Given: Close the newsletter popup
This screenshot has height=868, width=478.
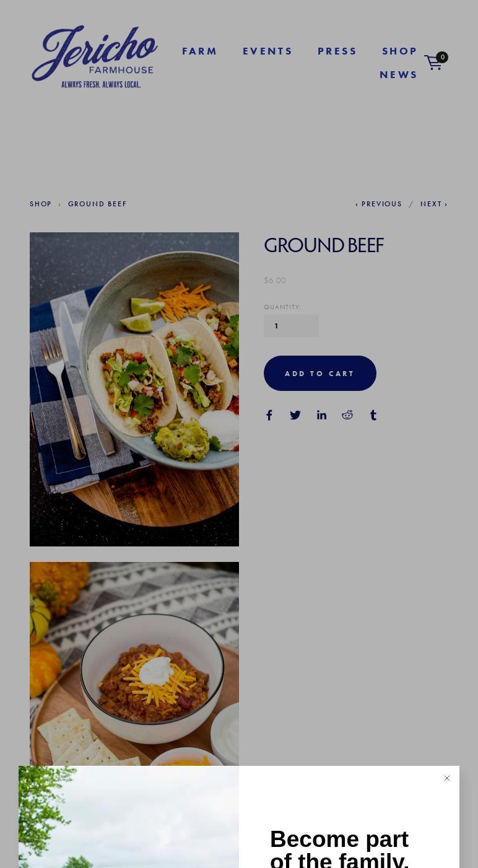Looking at the screenshot, I should 447,778.
